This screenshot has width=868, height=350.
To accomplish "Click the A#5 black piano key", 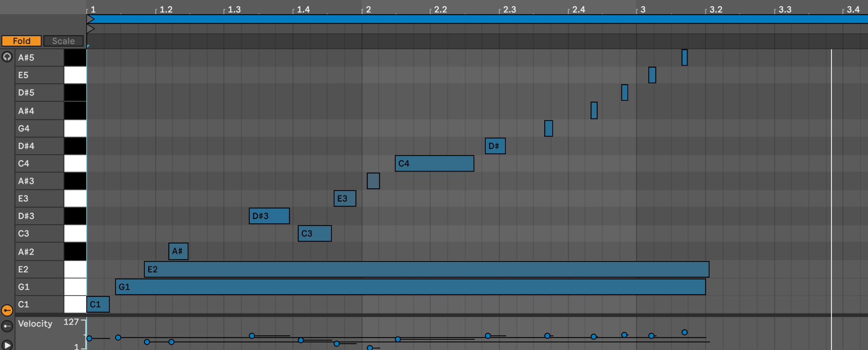I will (75, 57).
